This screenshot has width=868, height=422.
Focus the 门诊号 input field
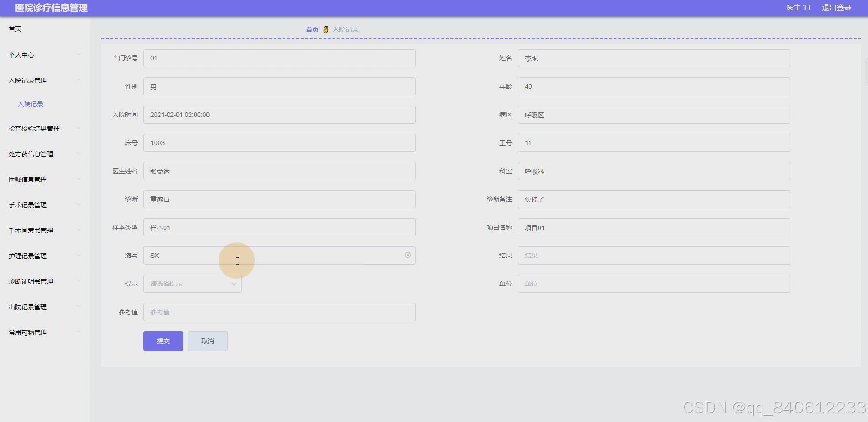279,58
